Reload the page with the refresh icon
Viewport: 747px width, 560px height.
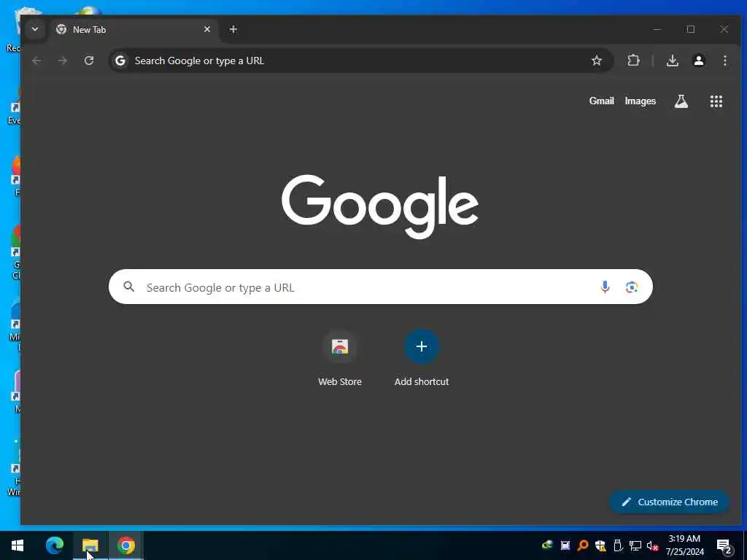click(88, 61)
